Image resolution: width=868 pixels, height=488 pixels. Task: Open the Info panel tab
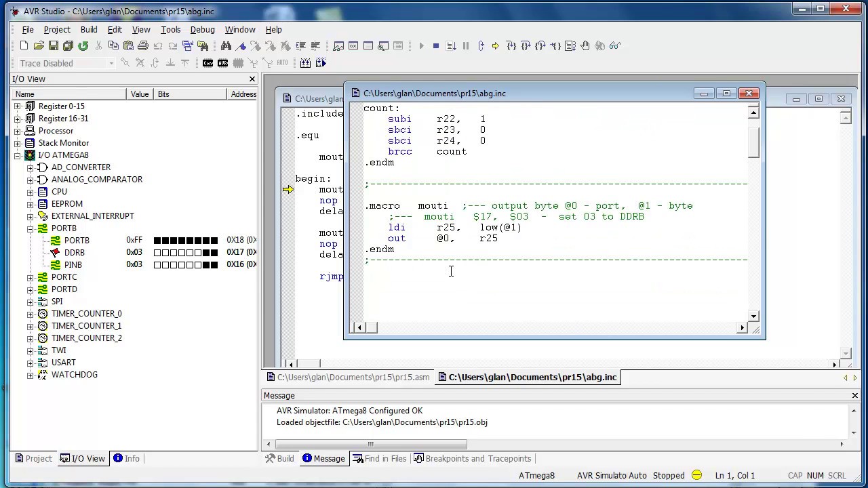(126, 459)
